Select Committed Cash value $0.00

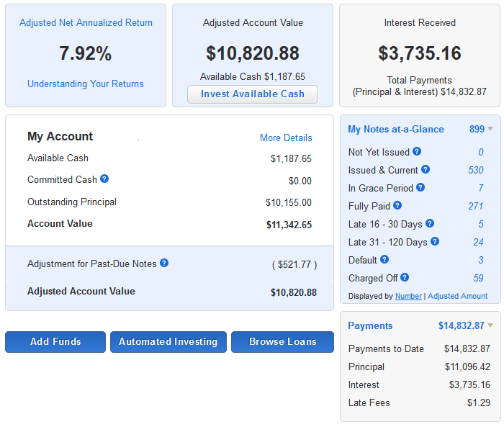[x=300, y=181]
